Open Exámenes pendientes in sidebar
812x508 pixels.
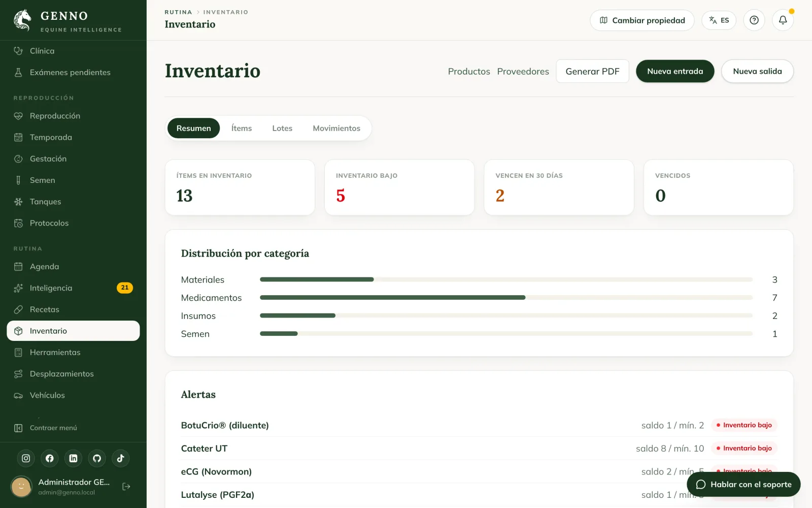[73, 72]
